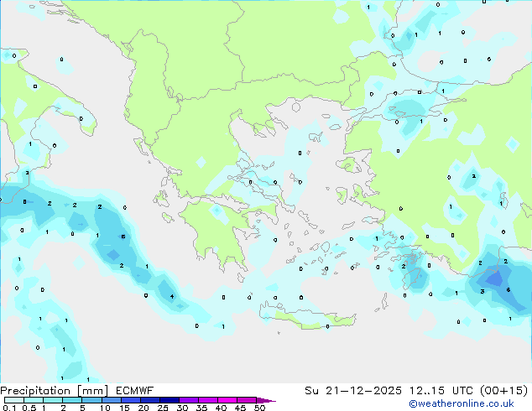The image size is (532, 411).
Task: Click the 0.1–0.5 mm legend color swatch
Action: [x=14, y=400]
